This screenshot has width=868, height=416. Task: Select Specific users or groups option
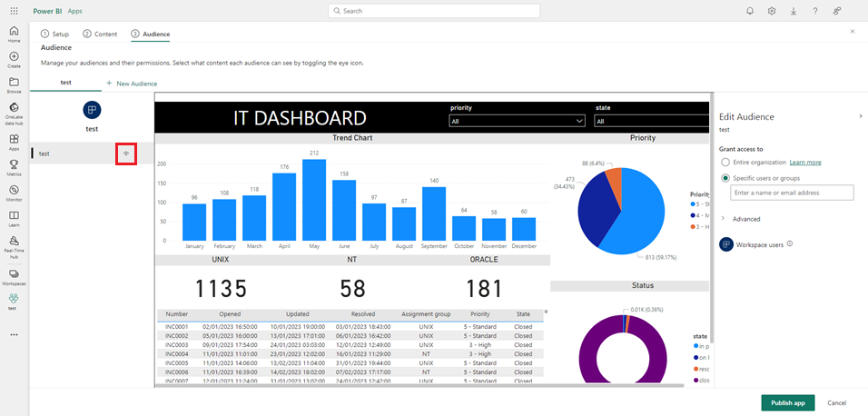pyautogui.click(x=725, y=178)
